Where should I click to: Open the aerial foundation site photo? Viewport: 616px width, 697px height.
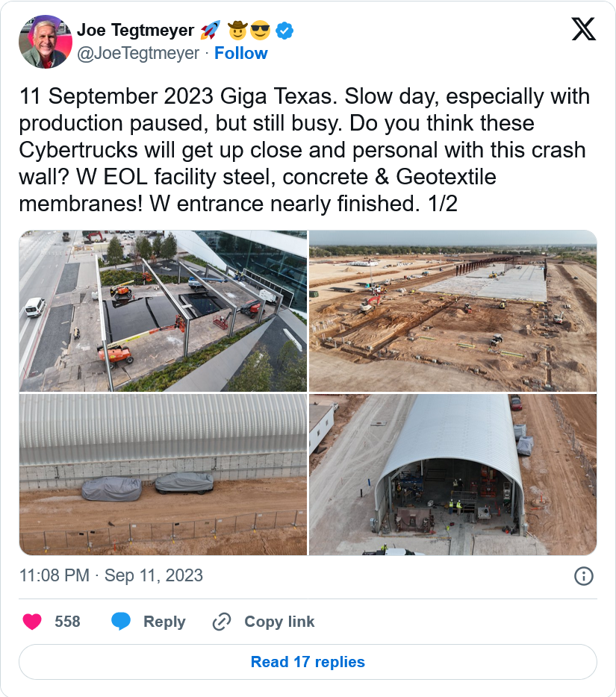(x=452, y=310)
